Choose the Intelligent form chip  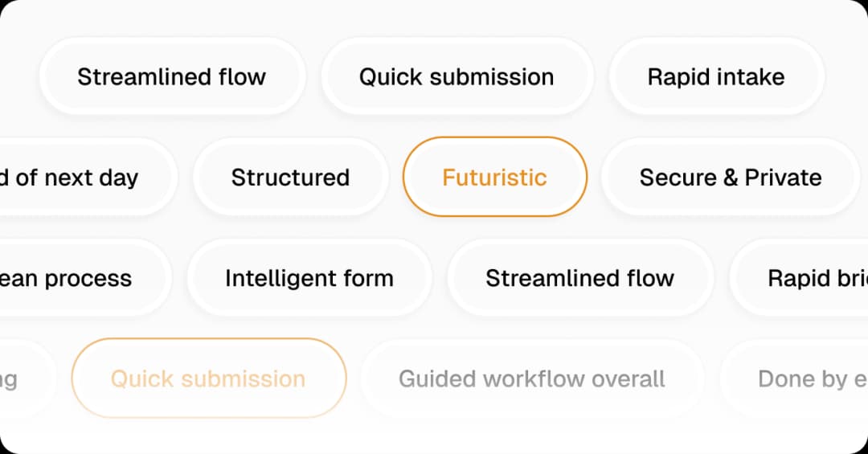pyautogui.click(x=309, y=278)
